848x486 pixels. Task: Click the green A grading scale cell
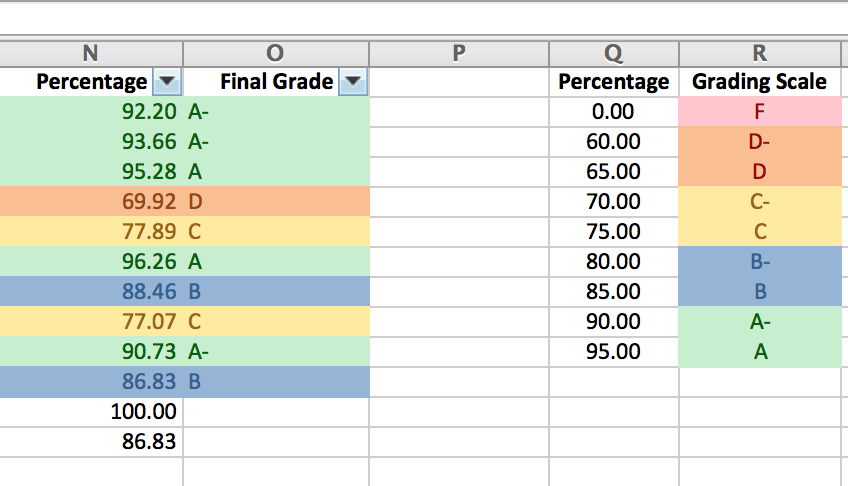point(759,352)
